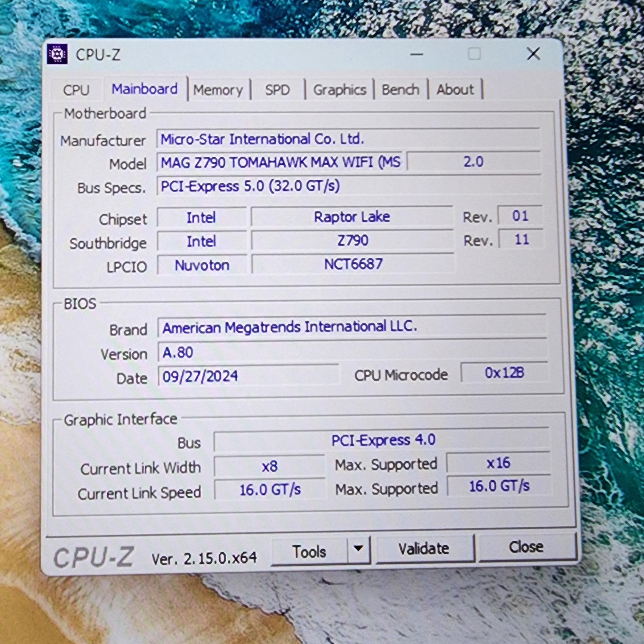Image resolution: width=644 pixels, height=644 pixels.
Task: Click the CPU-Z title bar text
Action: pos(98,55)
